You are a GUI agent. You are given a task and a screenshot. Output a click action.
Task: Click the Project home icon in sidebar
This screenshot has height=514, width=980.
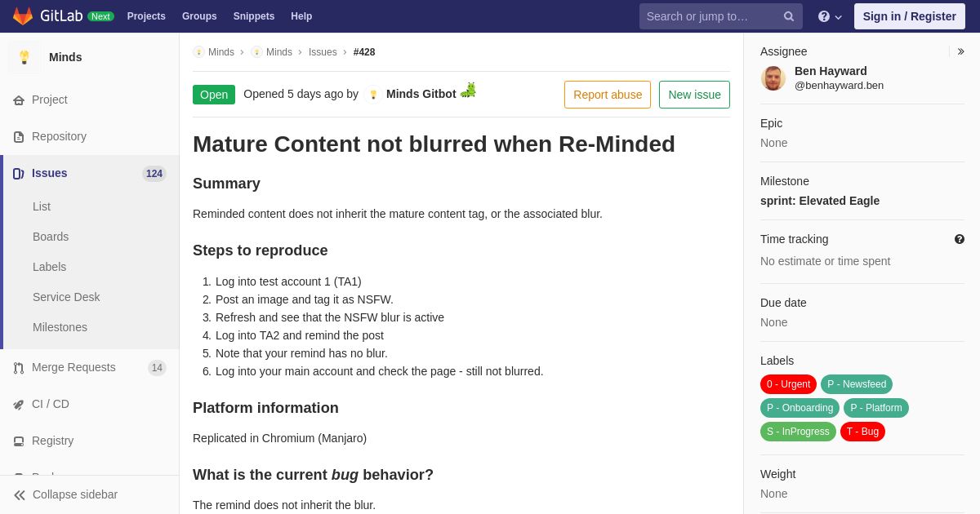(x=19, y=100)
